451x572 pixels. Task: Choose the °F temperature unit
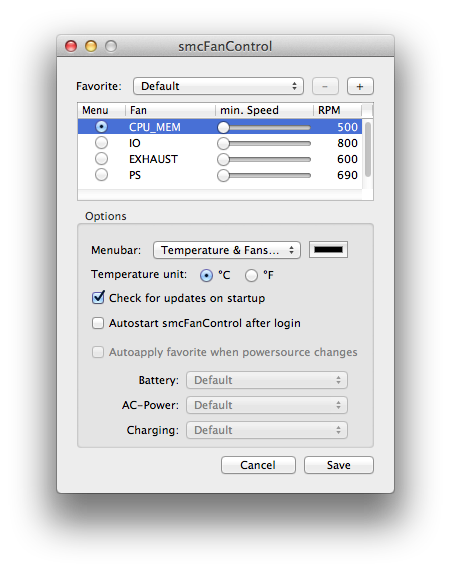click(x=251, y=275)
